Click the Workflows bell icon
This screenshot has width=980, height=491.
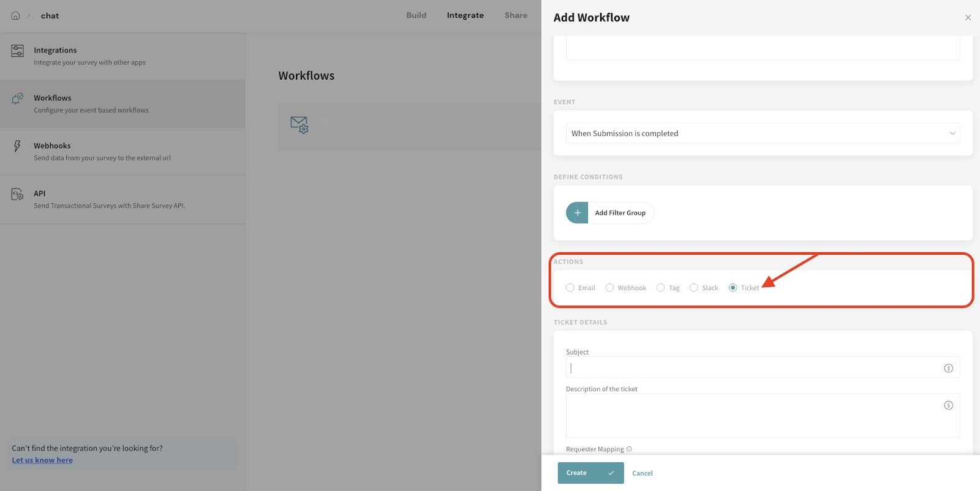click(x=18, y=99)
